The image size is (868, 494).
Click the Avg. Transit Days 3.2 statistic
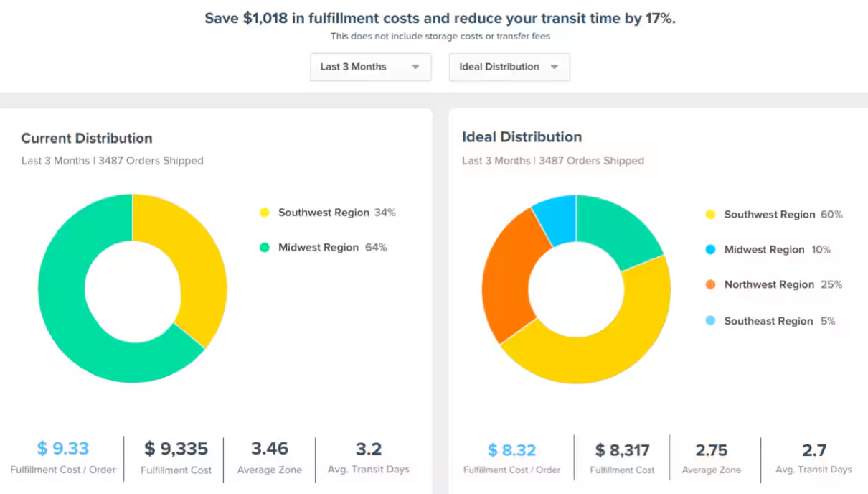(368, 449)
